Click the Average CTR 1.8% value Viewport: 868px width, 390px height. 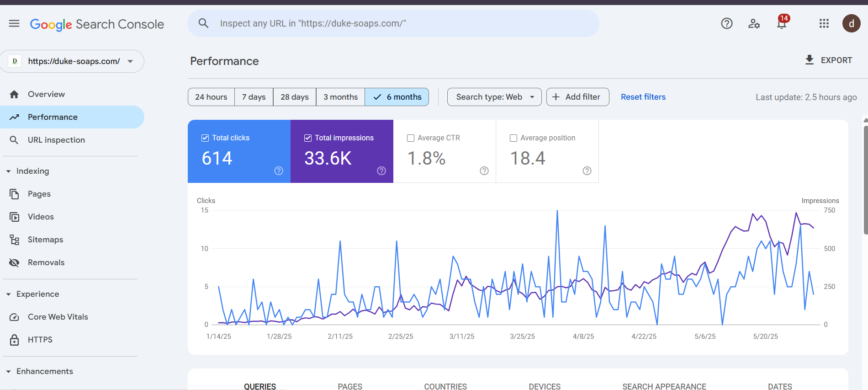(x=426, y=158)
